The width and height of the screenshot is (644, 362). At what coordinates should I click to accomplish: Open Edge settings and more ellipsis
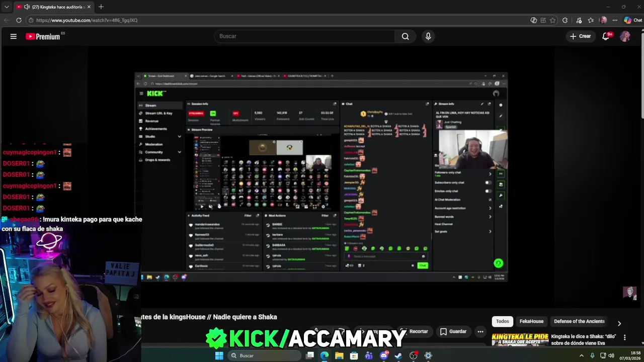click(x=615, y=20)
